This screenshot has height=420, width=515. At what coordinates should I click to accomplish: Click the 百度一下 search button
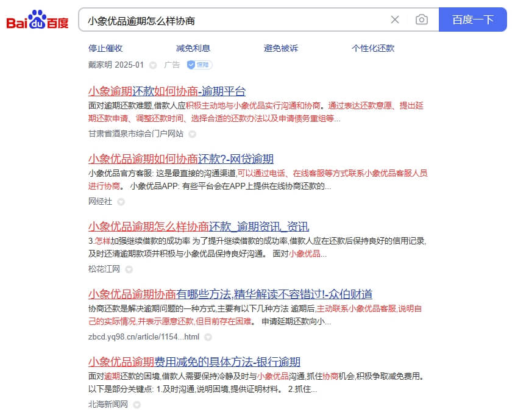[472, 20]
